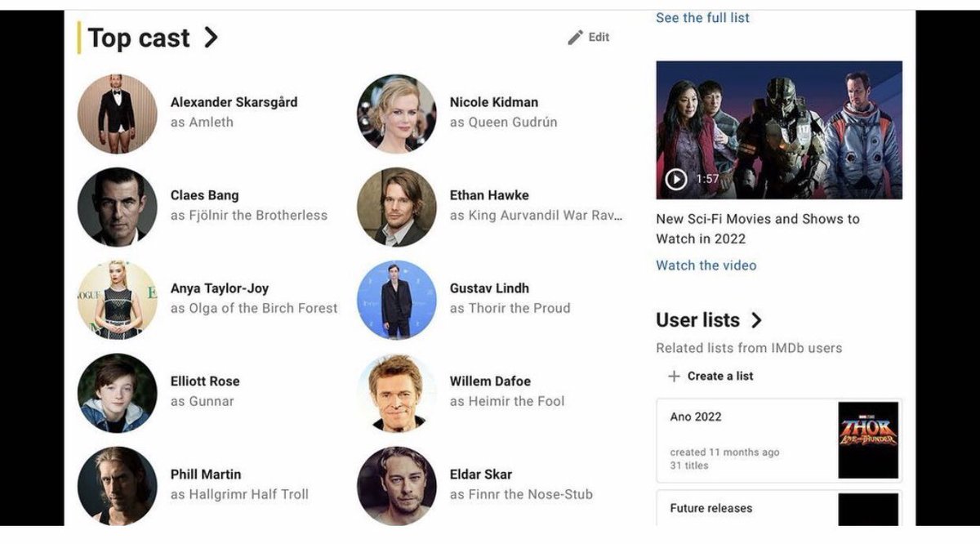Select the '31 titles' count text

click(x=689, y=466)
